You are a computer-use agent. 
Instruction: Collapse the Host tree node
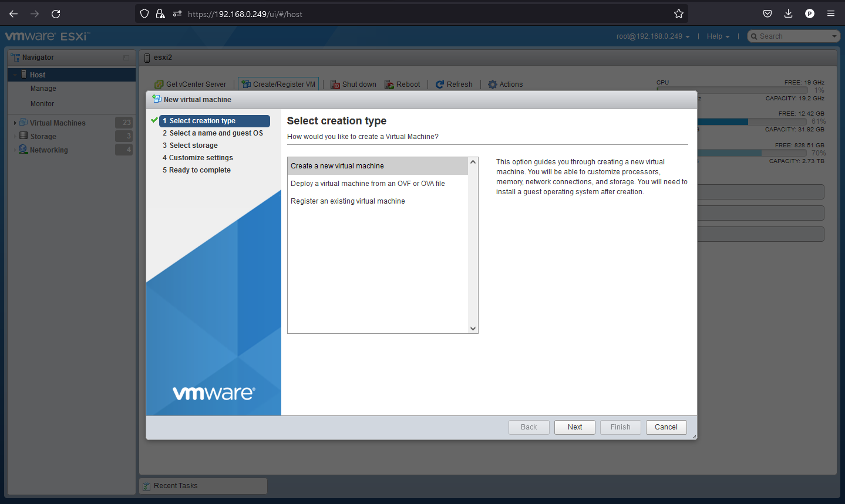click(x=15, y=75)
